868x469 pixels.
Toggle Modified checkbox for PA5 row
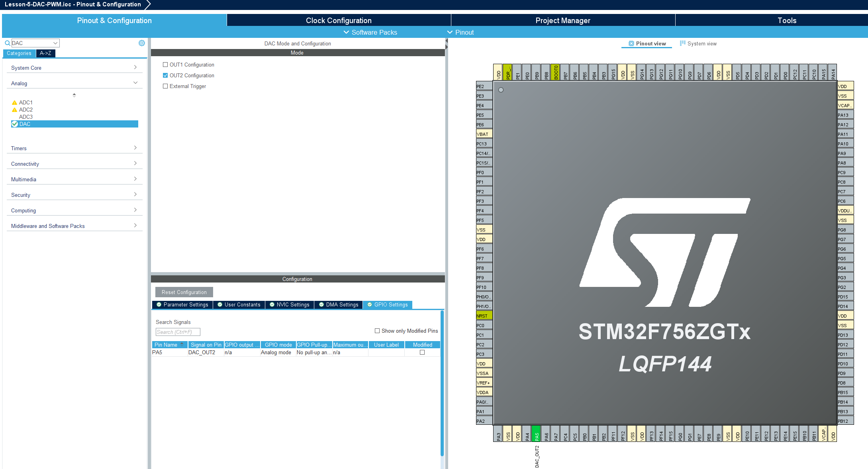pos(422,352)
